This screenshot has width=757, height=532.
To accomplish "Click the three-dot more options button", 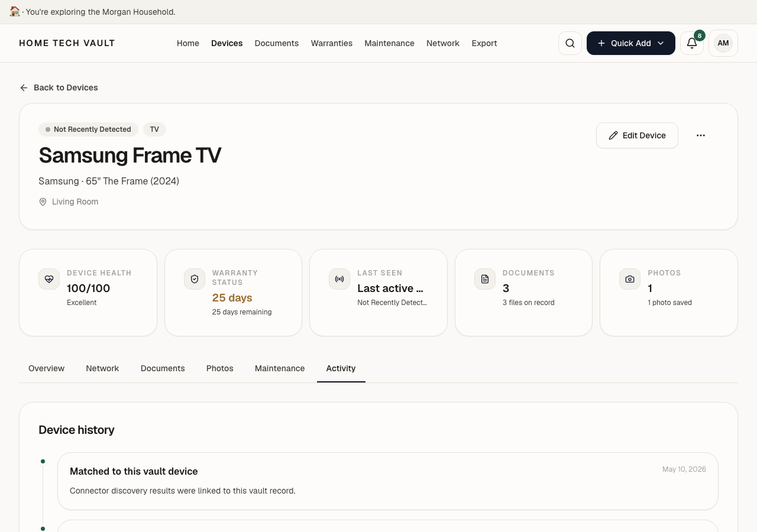I will tap(701, 135).
